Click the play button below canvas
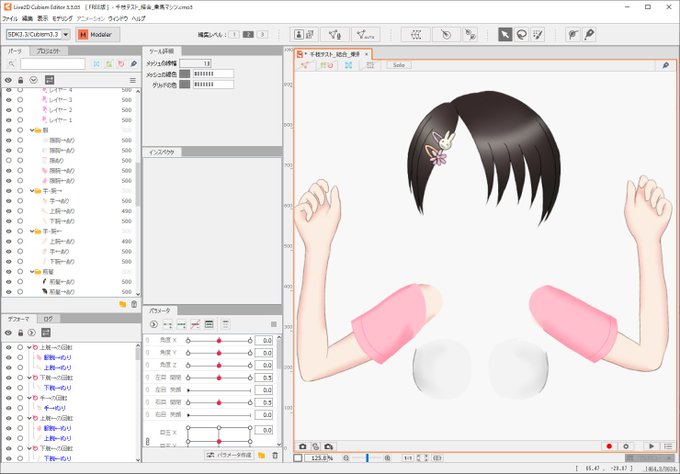 651,446
